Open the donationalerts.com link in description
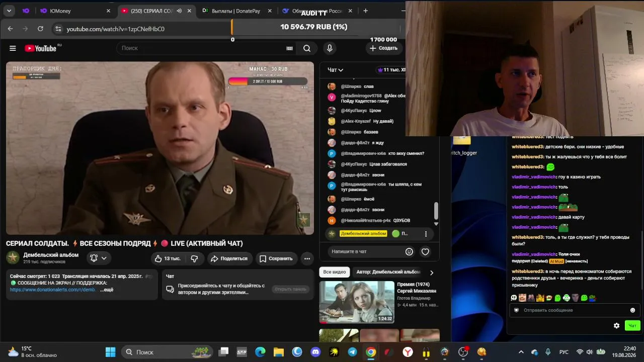The height and width of the screenshot is (362, 644). (x=53, y=290)
